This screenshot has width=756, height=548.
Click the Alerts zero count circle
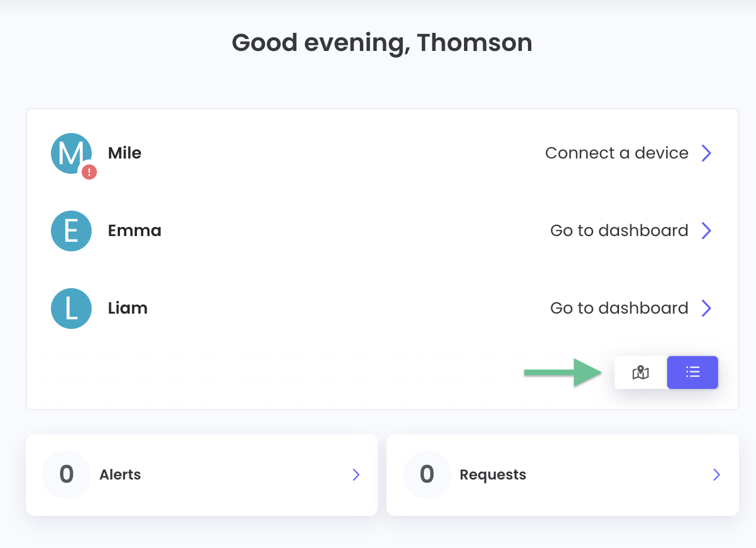67,474
